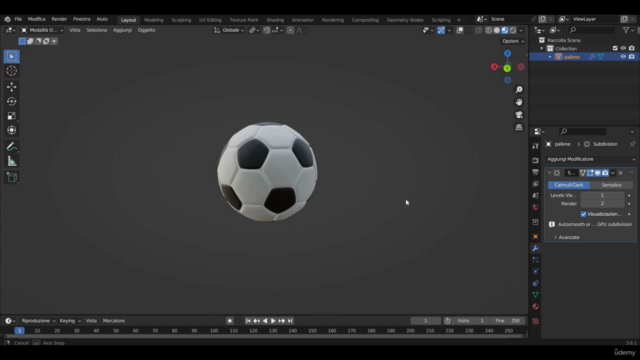Screen dimensions: 640x360
Task: Open the Riproduzione dropdown in timeline
Action: (x=38, y=321)
